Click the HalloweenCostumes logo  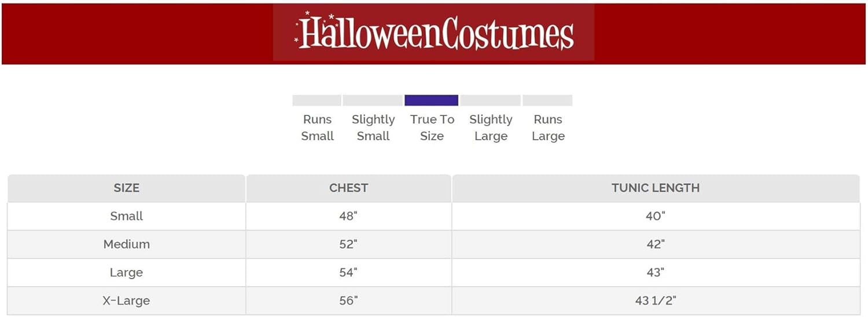tap(434, 33)
